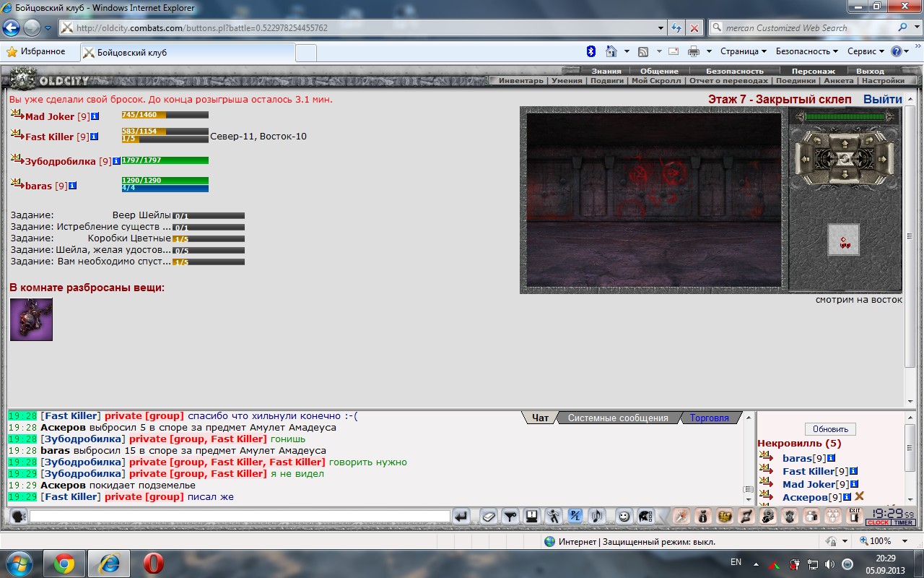Click the map cell with red marker
This screenshot has width=924, height=578.
(844, 240)
